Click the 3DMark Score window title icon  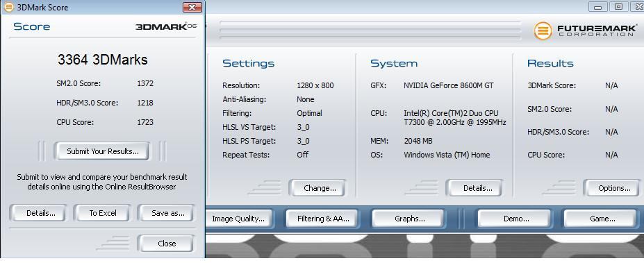8,7
